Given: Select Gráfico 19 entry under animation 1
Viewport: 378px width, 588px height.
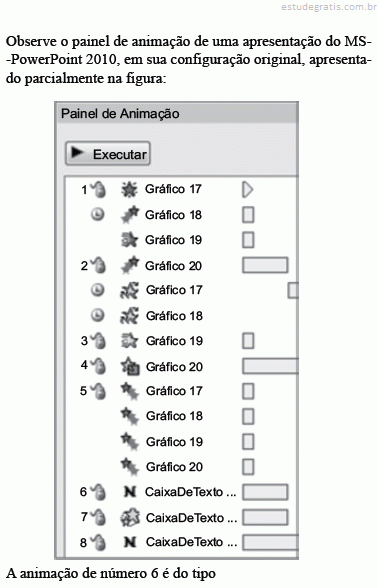Looking at the screenshot, I should coord(182,240).
